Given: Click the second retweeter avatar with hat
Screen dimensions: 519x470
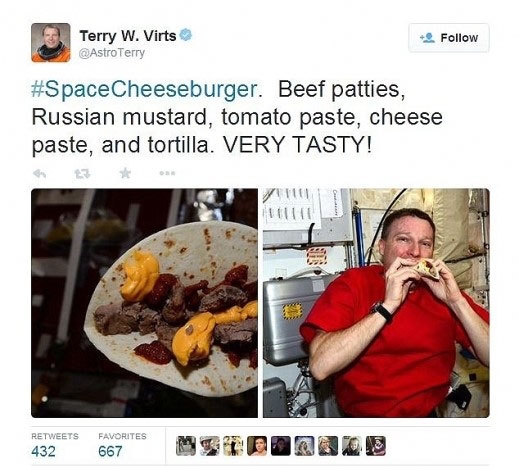Looking at the screenshot, I should tap(210, 446).
